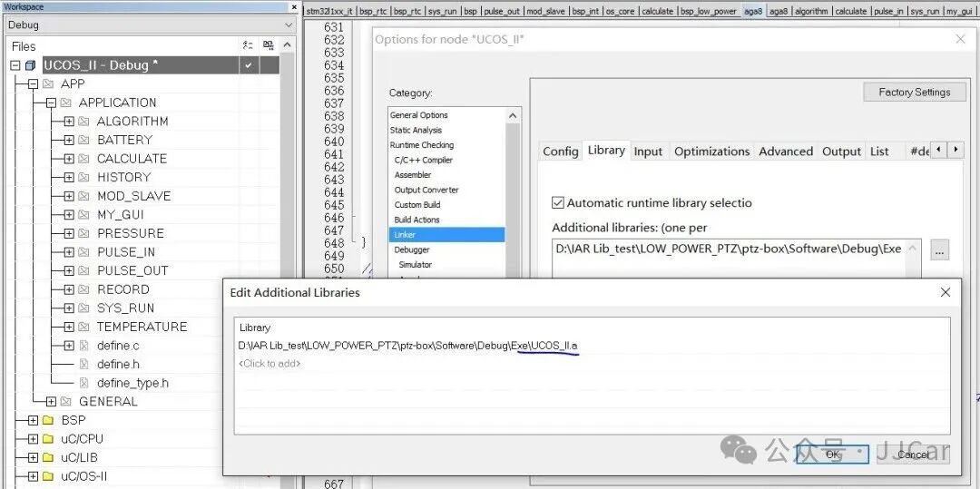The width and height of the screenshot is (980, 489).
Task: Click Cancel in Edit Additional Libraries
Action: [913, 454]
